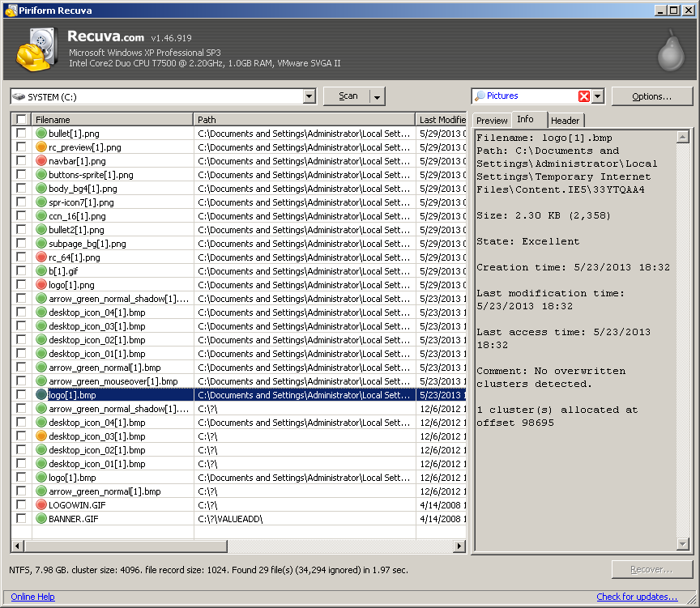Image resolution: width=700 pixels, height=608 pixels.
Task: Select the arrow_green_normal[1].bmp row dated 12/6/2012
Action: 238,491
